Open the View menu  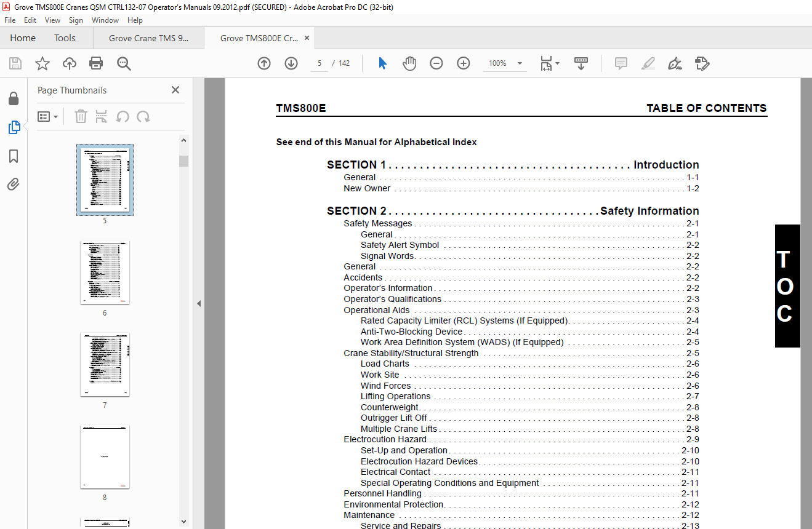(x=52, y=20)
